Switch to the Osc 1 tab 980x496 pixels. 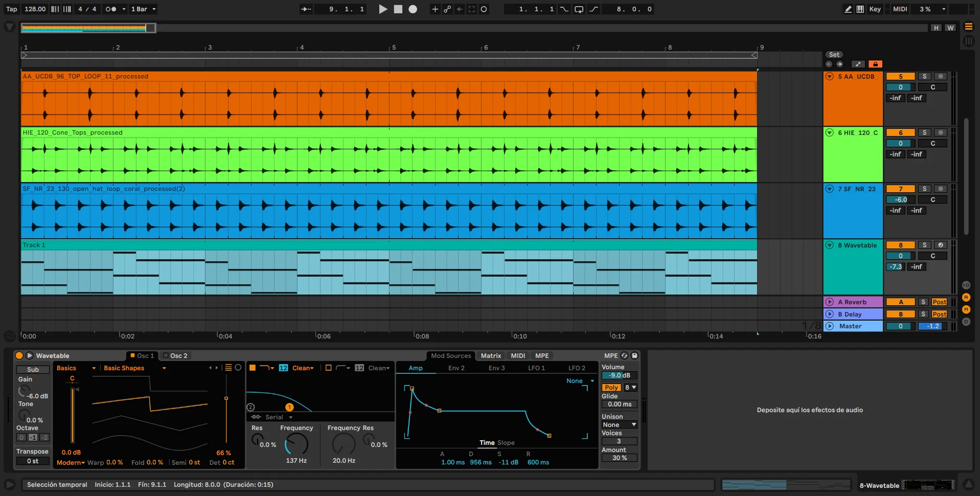pos(142,355)
